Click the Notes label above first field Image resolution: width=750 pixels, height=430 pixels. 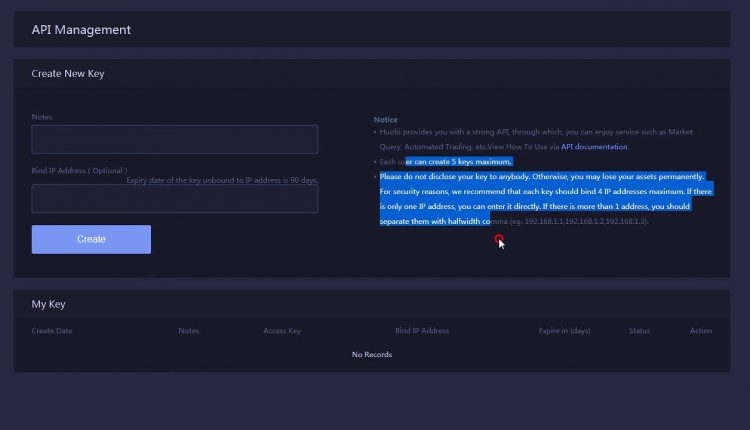click(x=42, y=117)
